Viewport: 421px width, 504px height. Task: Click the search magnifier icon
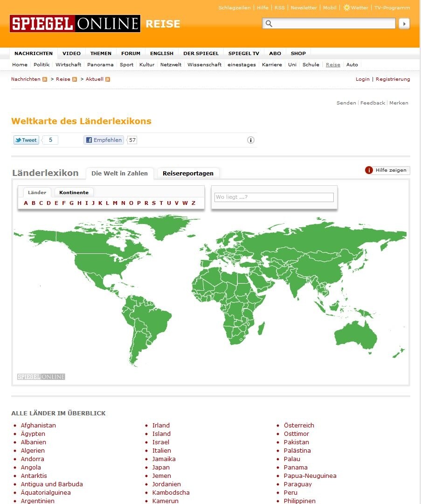pos(269,23)
